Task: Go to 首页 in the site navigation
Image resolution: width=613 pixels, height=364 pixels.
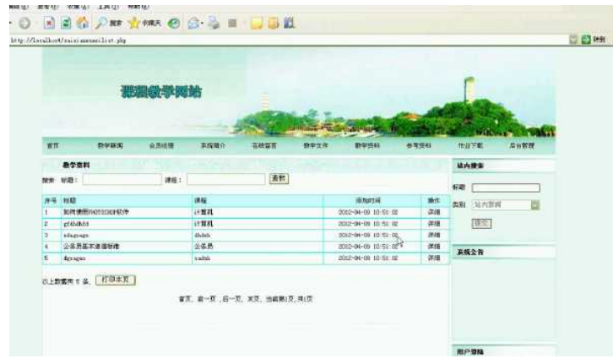Action: point(53,146)
